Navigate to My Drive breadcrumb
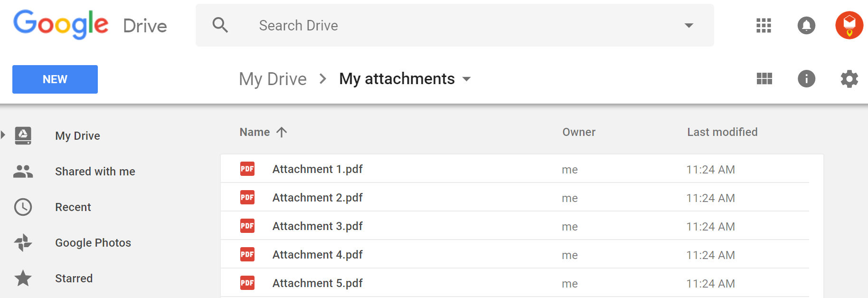This screenshot has height=298, width=868. point(273,79)
